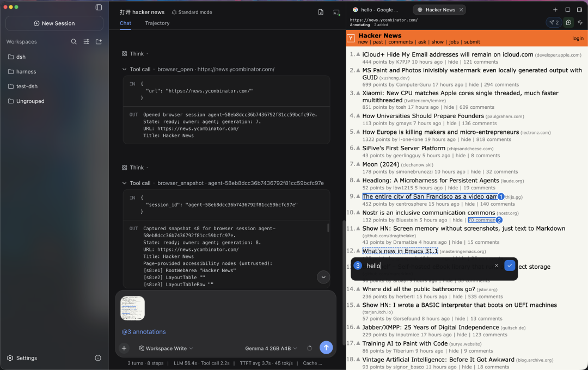The image size is (588, 370).
Task: Click the cast screen icon in chat header
Action: coord(336,13)
